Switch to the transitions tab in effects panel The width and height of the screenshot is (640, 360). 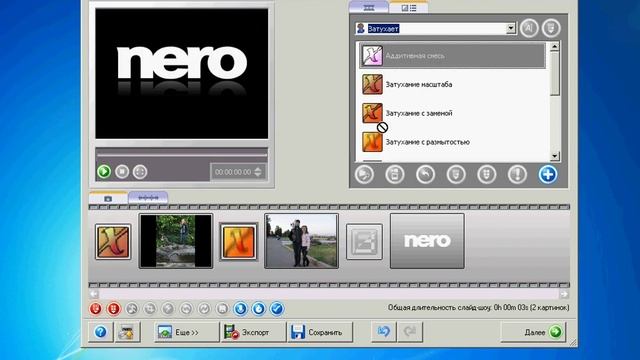369,8
